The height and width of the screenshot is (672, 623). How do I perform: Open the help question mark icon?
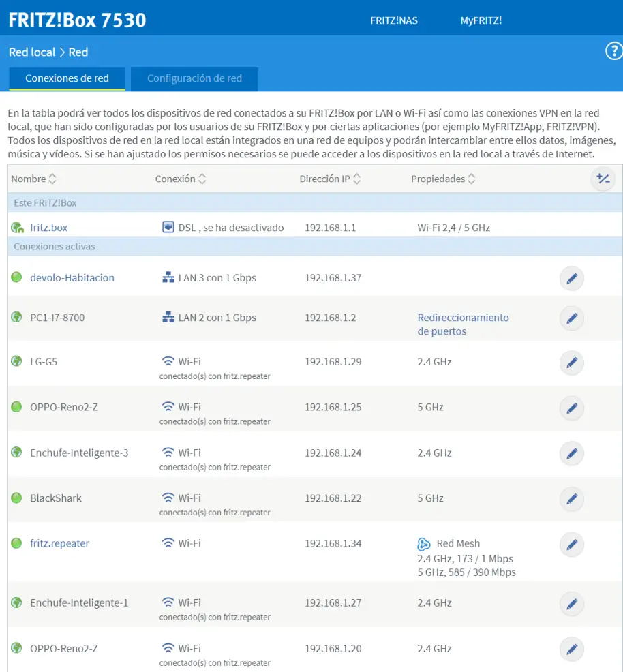tap(614, 51)
